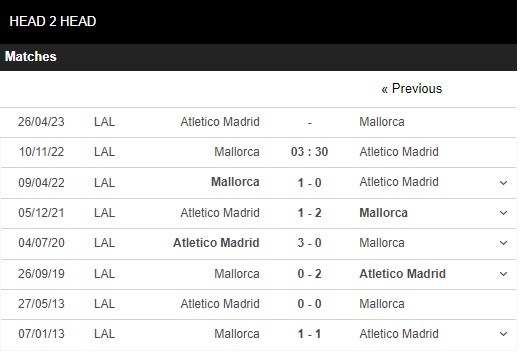Open the 0 - 0 score on 27/05/13
The image size is (522, 360).
[x=309, y=304]
